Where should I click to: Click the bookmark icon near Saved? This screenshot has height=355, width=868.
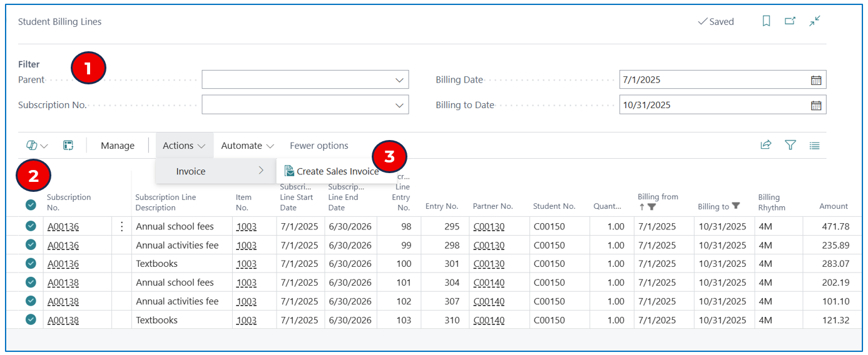[x=766, y=21]
